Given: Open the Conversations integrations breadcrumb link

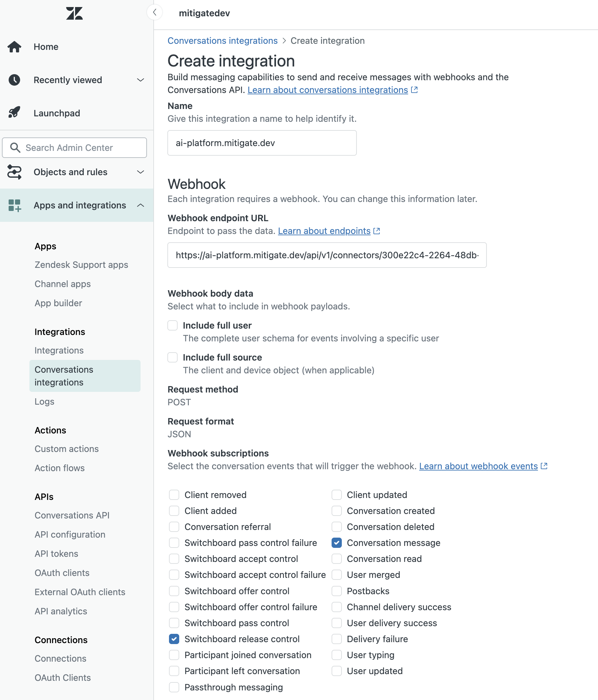Looking at the screenshot, I should click(222, 41).
